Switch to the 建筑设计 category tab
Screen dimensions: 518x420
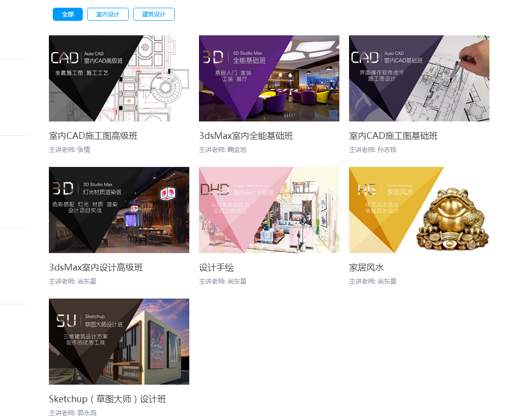pyautogui.click(x=153, y=15)
